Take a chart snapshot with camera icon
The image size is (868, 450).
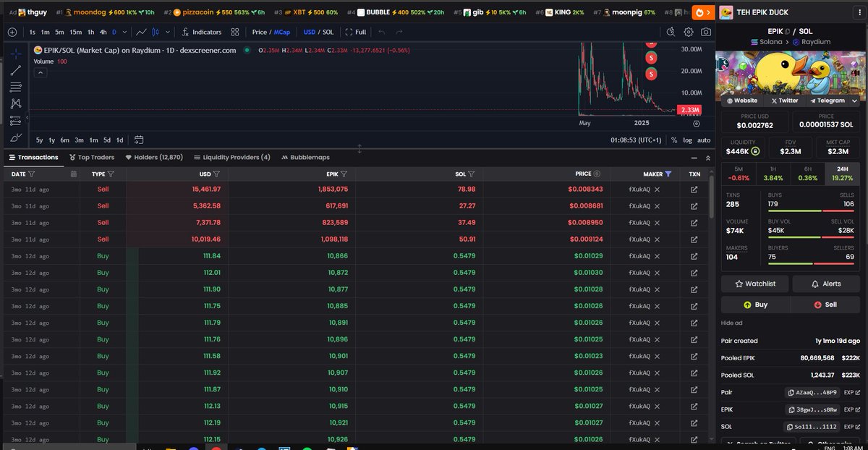[x=705, y=32]
